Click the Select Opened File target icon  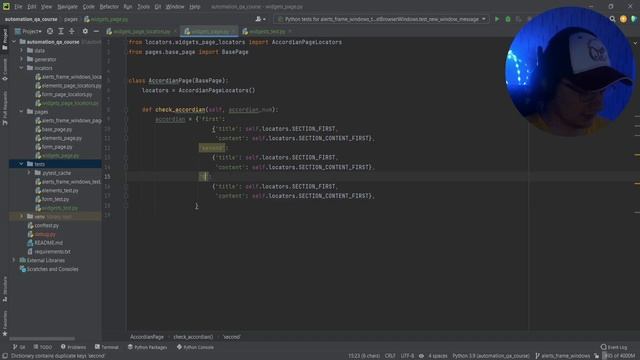(50, 31)
